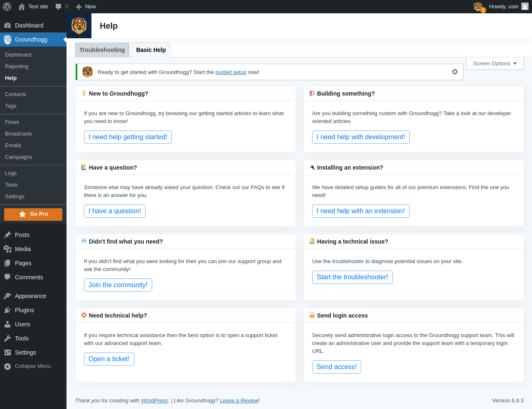Open the New content dropdown
Image resolution: width=532 pixels, height=409 pixels.
click(86, 7)
